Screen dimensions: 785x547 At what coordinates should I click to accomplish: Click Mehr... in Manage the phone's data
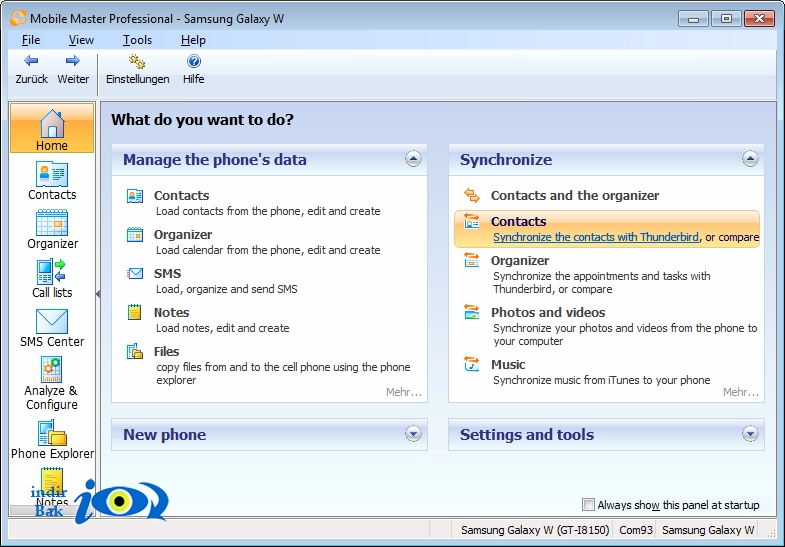(404, 392)
